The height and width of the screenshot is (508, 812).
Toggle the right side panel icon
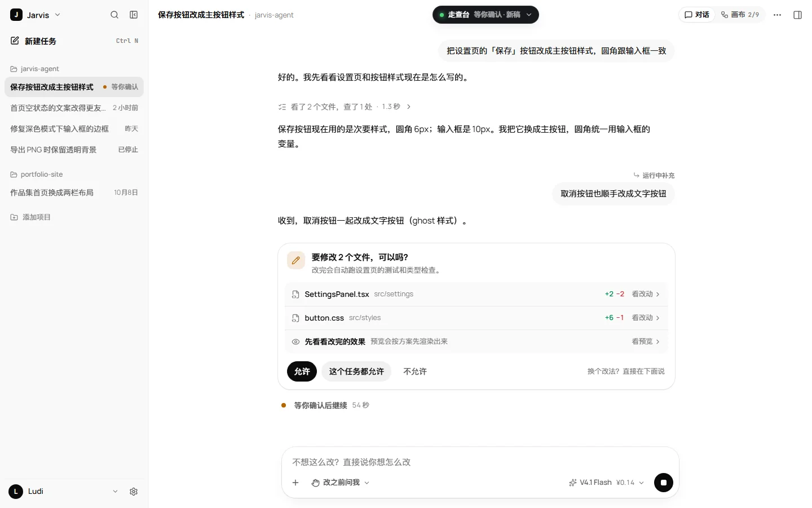point(797,15)
